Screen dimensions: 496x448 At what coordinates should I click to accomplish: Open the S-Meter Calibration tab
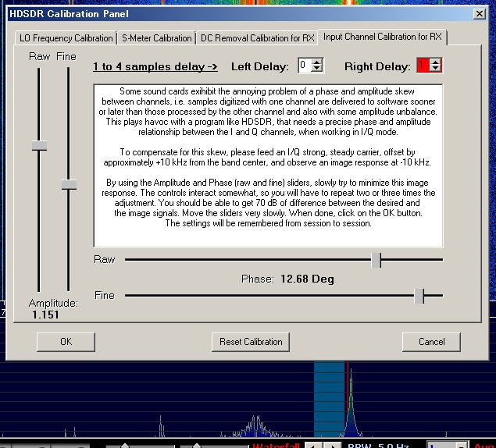click(x=156, y=38)
